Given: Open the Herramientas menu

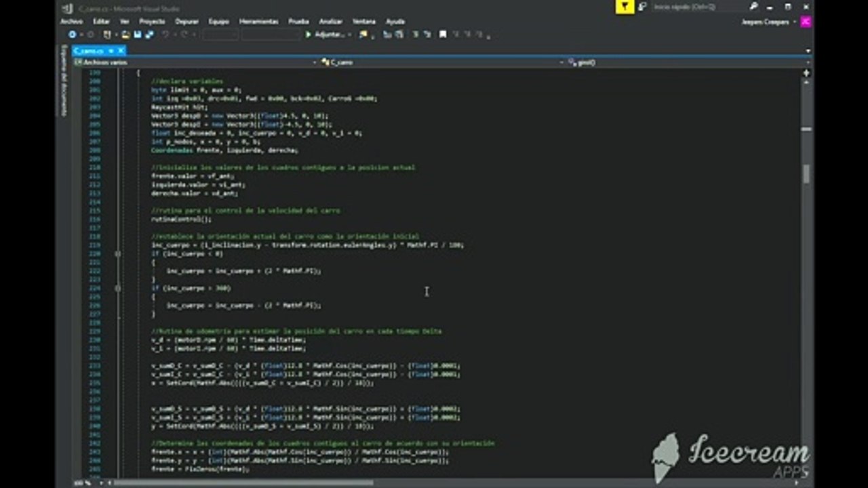Looking at the screenshot, I should (258, 22).
